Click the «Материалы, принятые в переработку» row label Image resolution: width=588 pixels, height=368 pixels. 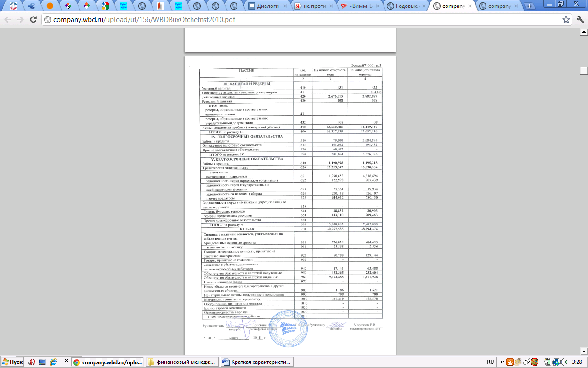point(232,299)
